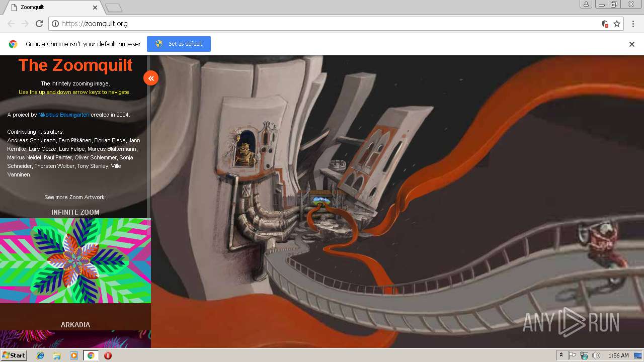Open the Arkadia artwork thumbnail
The height and width of the screenshot is (362, 644).
click(x=75, y=339)
